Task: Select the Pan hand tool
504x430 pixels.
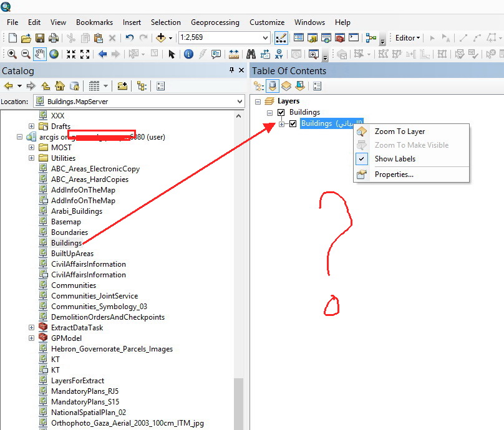Action: click(39, 54)
